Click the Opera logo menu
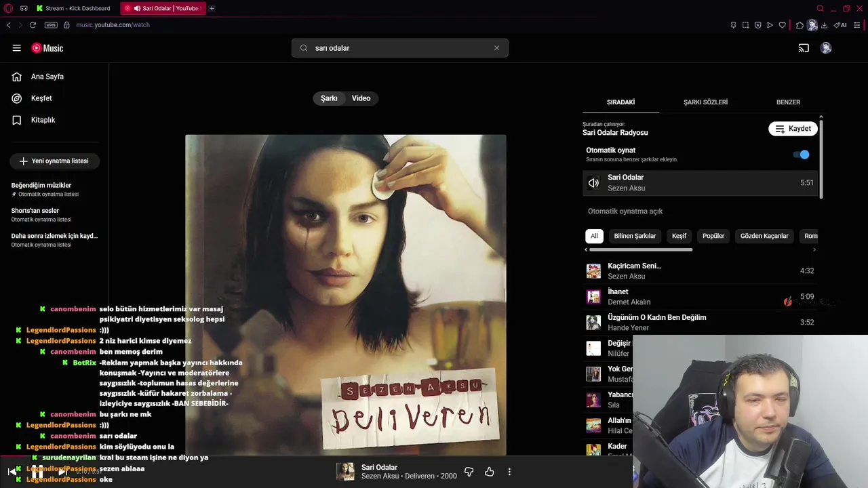868x488 pixels. [x=8, y=8]
